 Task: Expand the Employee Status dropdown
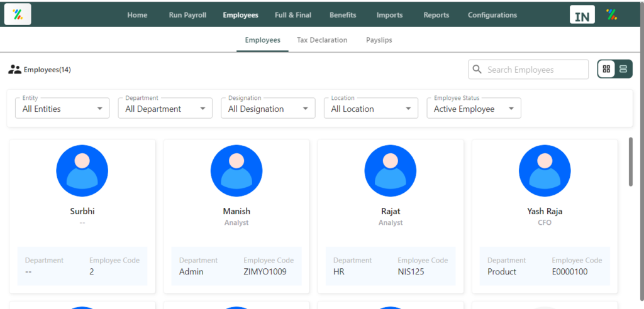pos(474,108)
